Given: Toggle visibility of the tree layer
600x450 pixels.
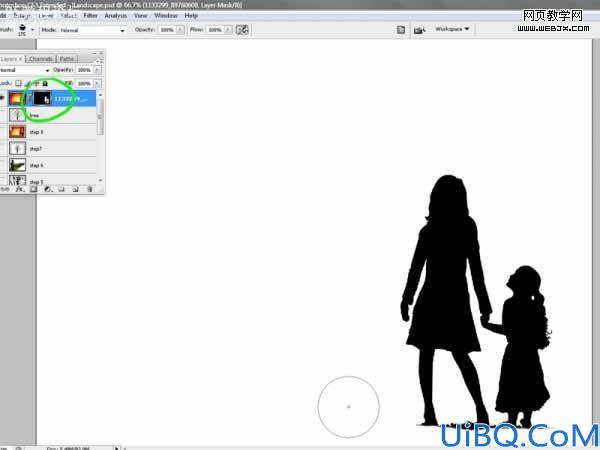Looking at the screenshot, I should [2, 115].
